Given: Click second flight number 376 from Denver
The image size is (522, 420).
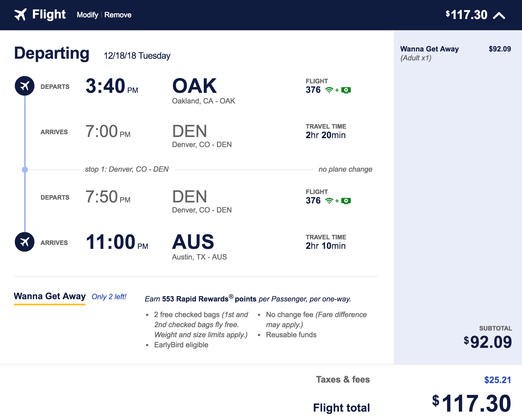Looking at the screenshot, I should click(313, 201).
